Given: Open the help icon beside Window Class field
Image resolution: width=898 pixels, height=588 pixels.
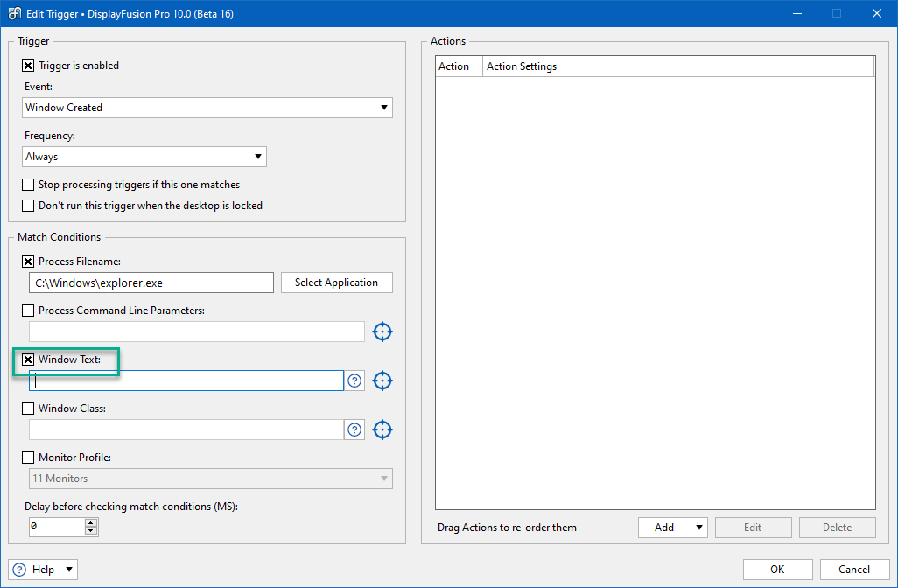Looking at the screenshot, I should (x=355, y=430).
